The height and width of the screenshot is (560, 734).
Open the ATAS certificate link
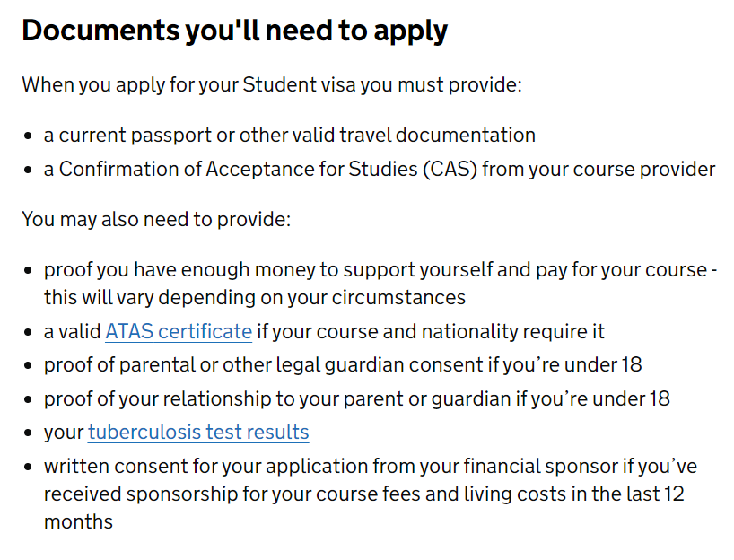[179, 331]
